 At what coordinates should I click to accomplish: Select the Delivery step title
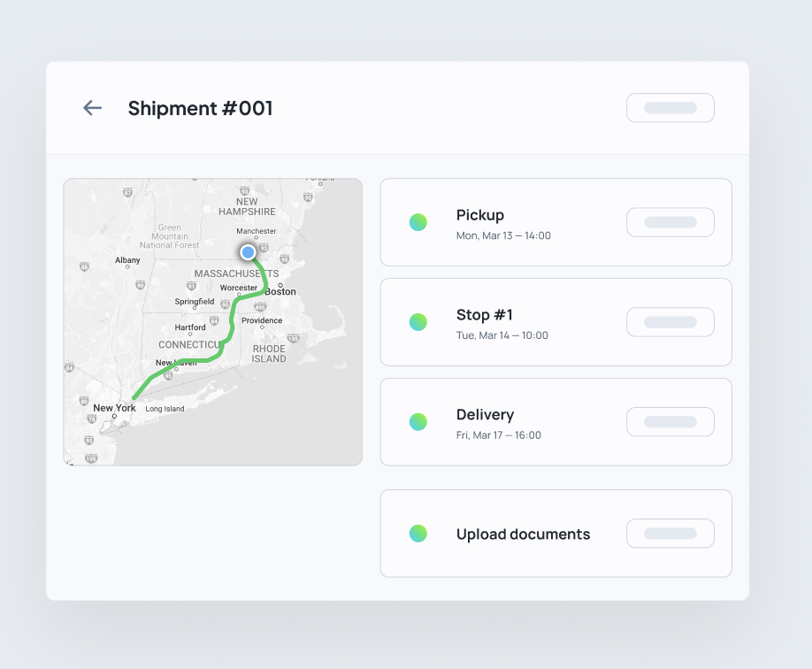[x=485, y=415]
